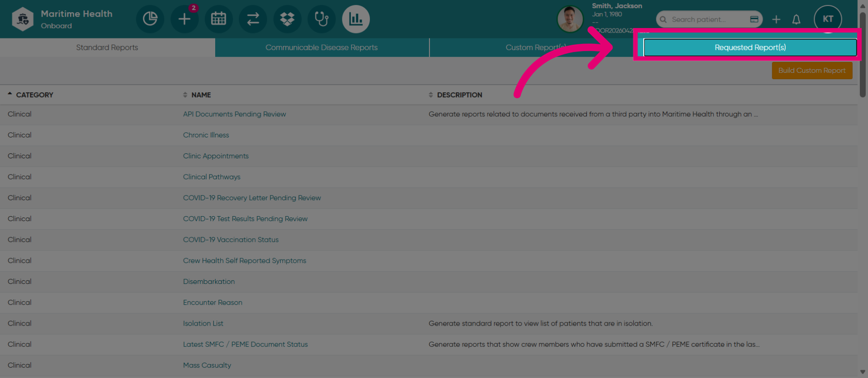Open the Clinical Pathways report
Screen dimensions: 868x378
tap(212, 177)
